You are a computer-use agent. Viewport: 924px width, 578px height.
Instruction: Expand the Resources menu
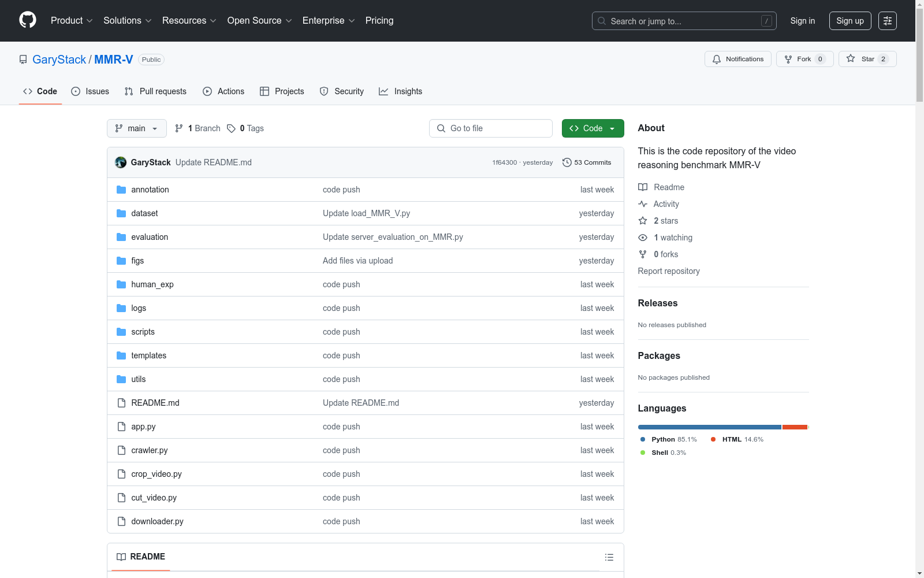coord(189,21)
